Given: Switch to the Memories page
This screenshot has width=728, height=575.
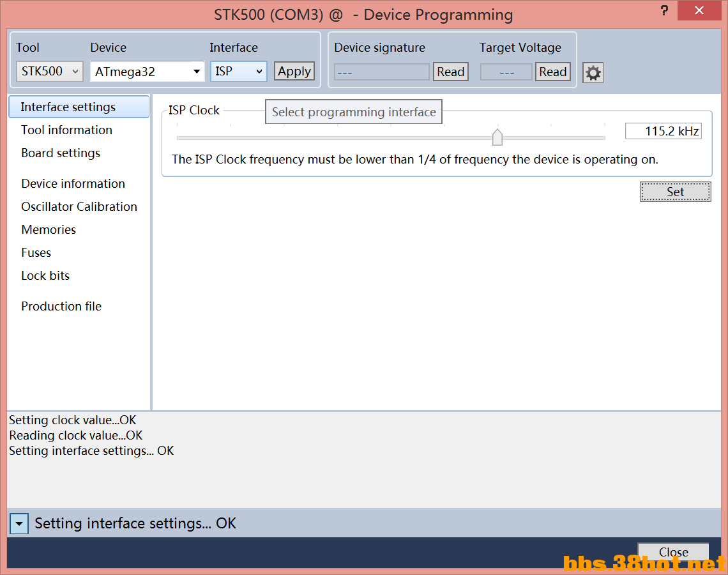Looking at the screenshot, I should tap(49, 230).
